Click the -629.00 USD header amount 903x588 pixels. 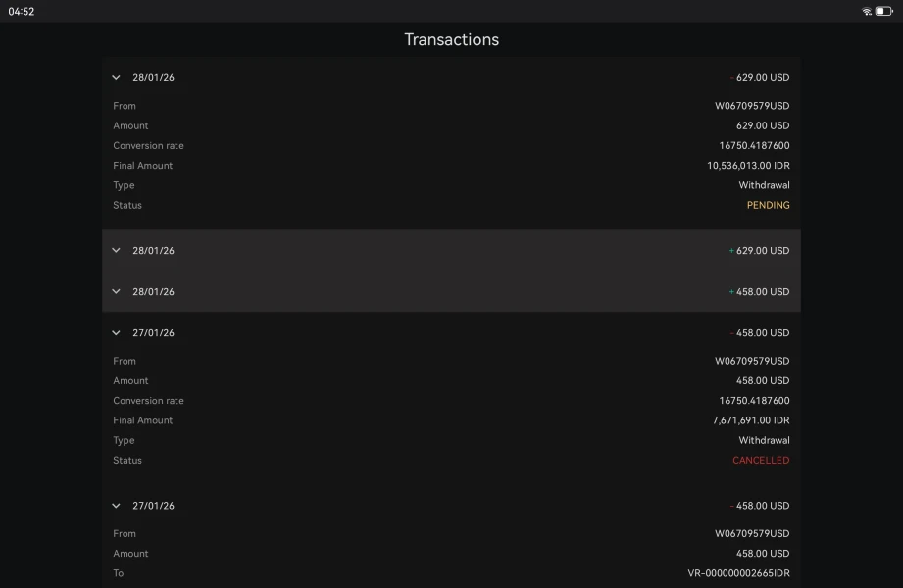[761, 78]
